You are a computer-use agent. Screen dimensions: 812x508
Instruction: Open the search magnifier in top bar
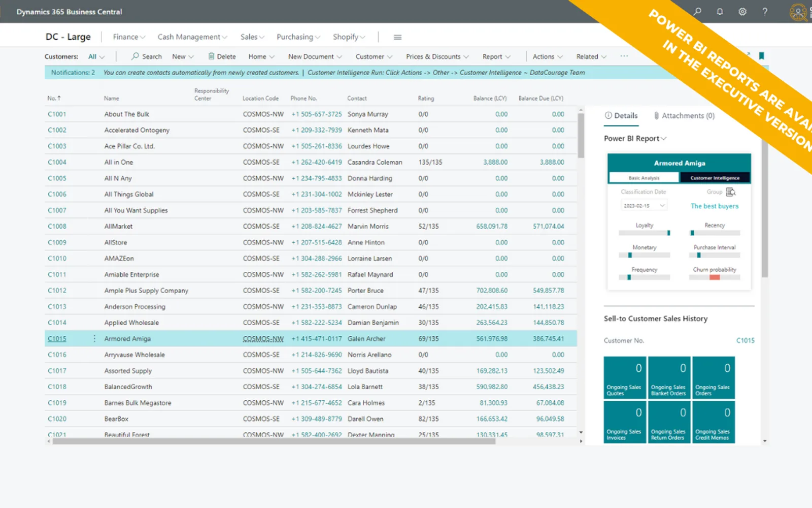pyautogui.click(x=697, y=11)
